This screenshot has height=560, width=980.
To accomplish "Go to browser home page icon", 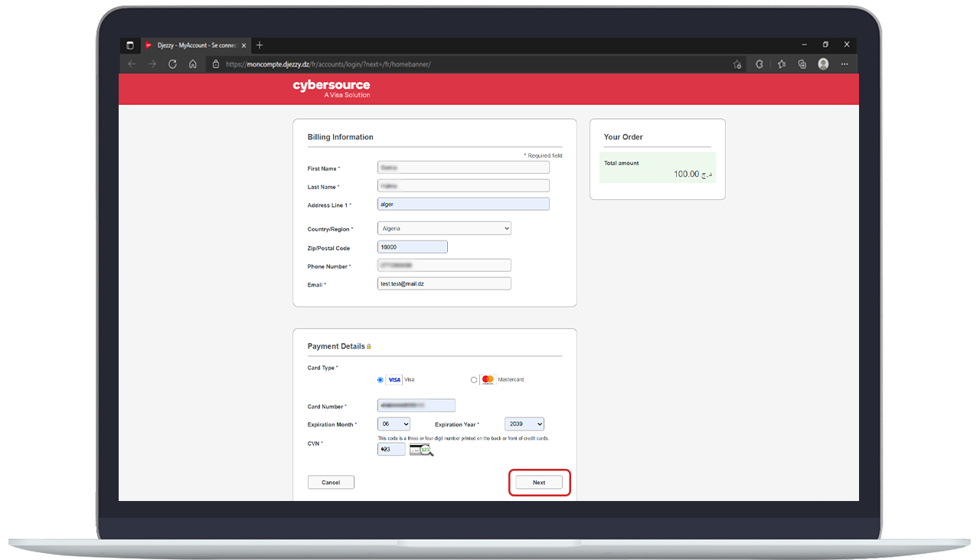I will coord(193,64).
